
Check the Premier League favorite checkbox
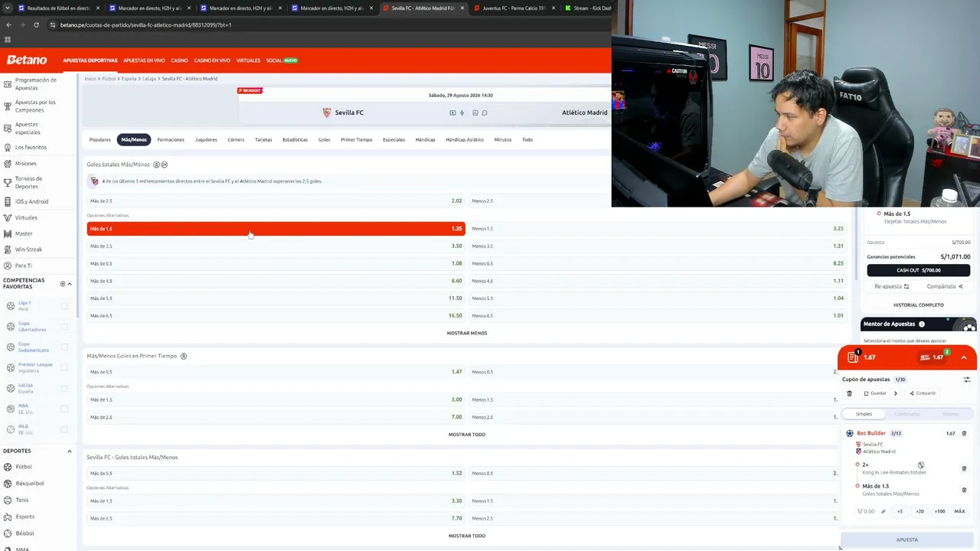tap(64, 368)
